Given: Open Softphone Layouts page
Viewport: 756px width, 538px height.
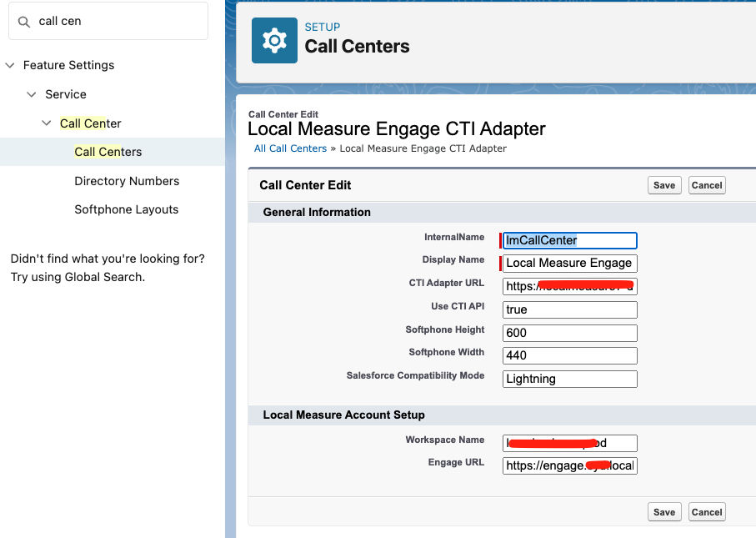Looking at the screenshot, I should pos(126,209).
